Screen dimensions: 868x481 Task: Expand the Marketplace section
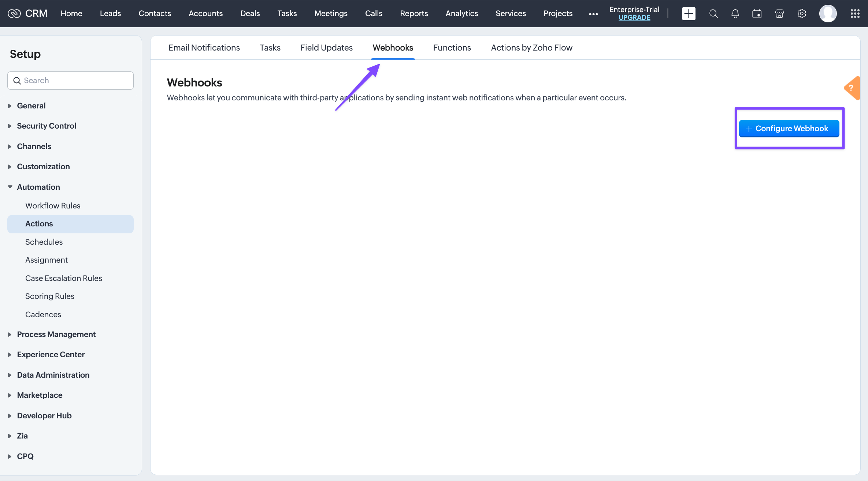coord(40,395)
